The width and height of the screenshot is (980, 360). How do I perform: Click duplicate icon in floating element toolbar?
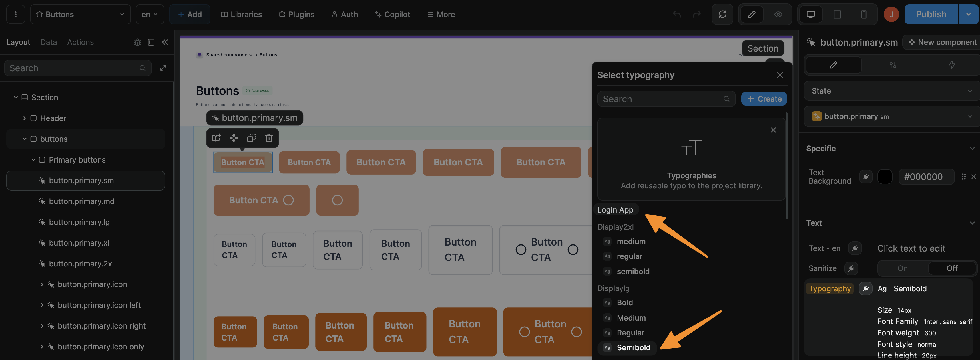click(251, 138)
